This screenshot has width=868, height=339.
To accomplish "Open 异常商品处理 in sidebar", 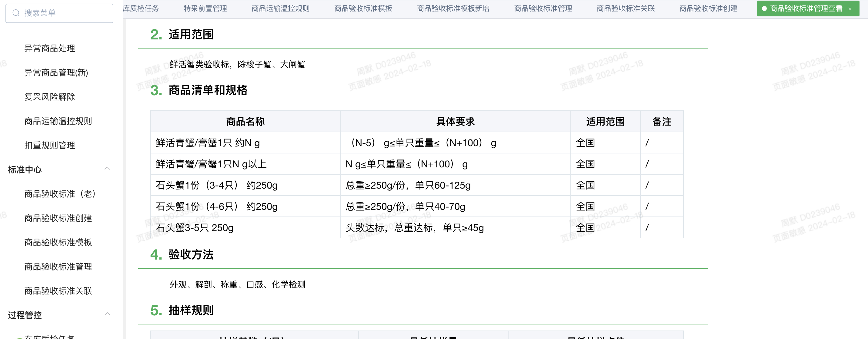I will [49, 48].
